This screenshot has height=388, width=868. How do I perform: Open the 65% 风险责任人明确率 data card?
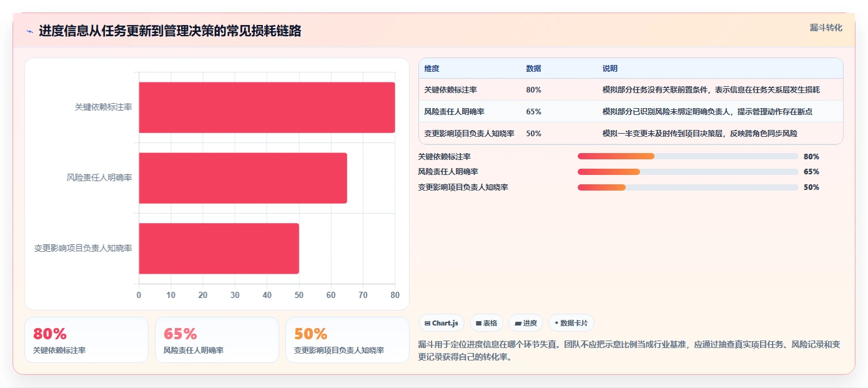[x=217, y=340]
